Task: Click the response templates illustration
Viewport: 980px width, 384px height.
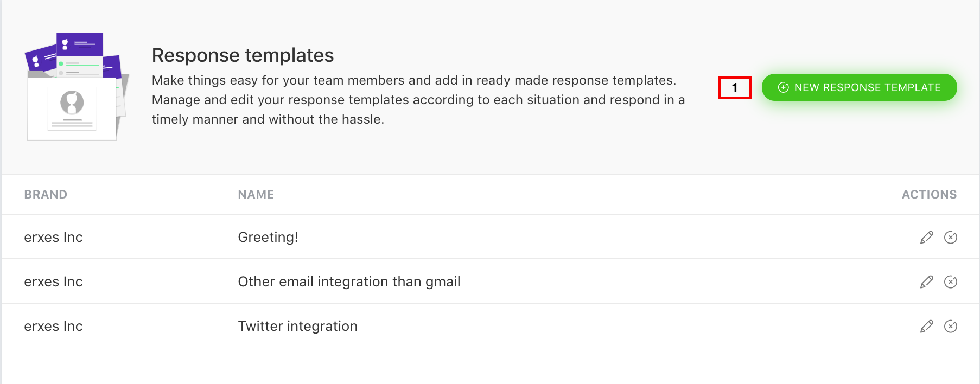Action: point(77,87)
